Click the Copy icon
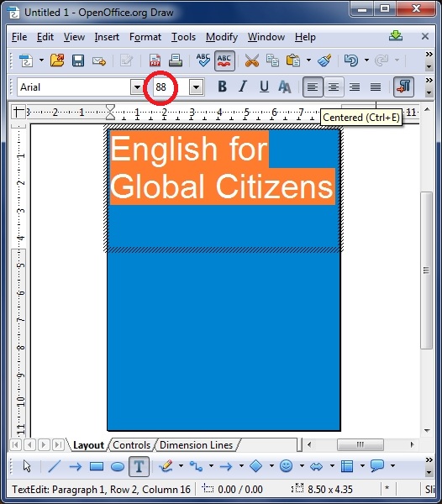The image size is (442, 504). [272, 60]
